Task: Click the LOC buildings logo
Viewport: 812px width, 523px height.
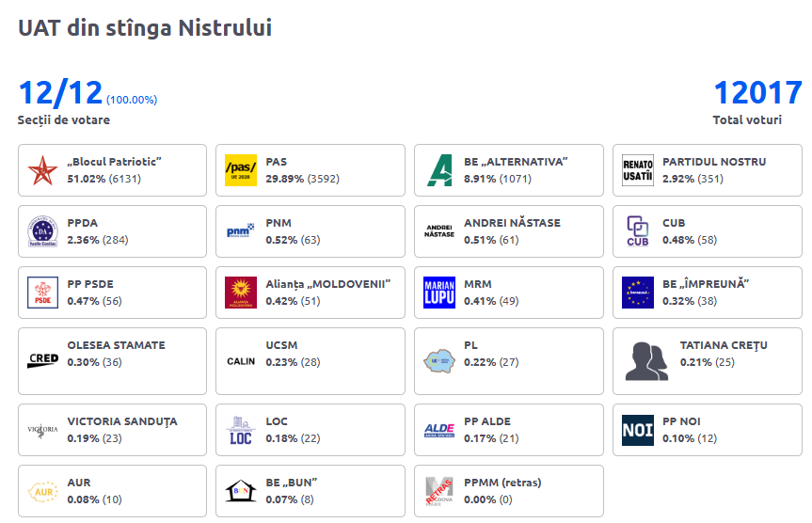Action: [241, 430]
